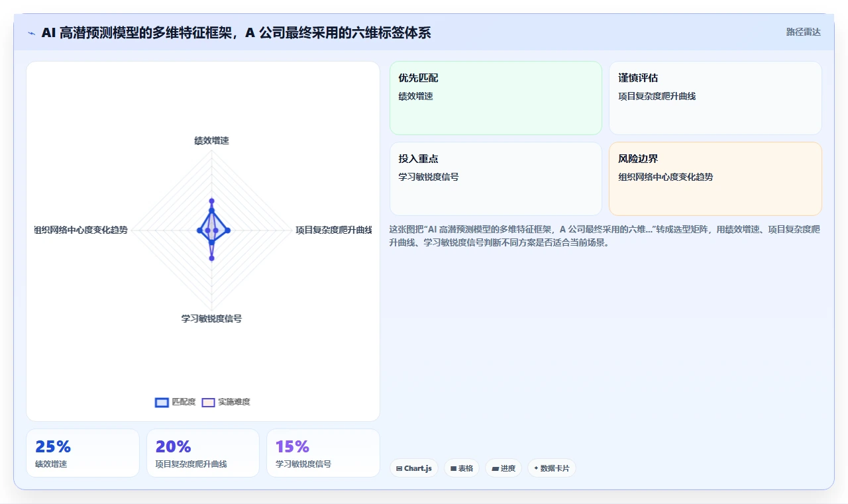
Task: Click the lightning icon before the title
Action: click(x=31, y=33)
